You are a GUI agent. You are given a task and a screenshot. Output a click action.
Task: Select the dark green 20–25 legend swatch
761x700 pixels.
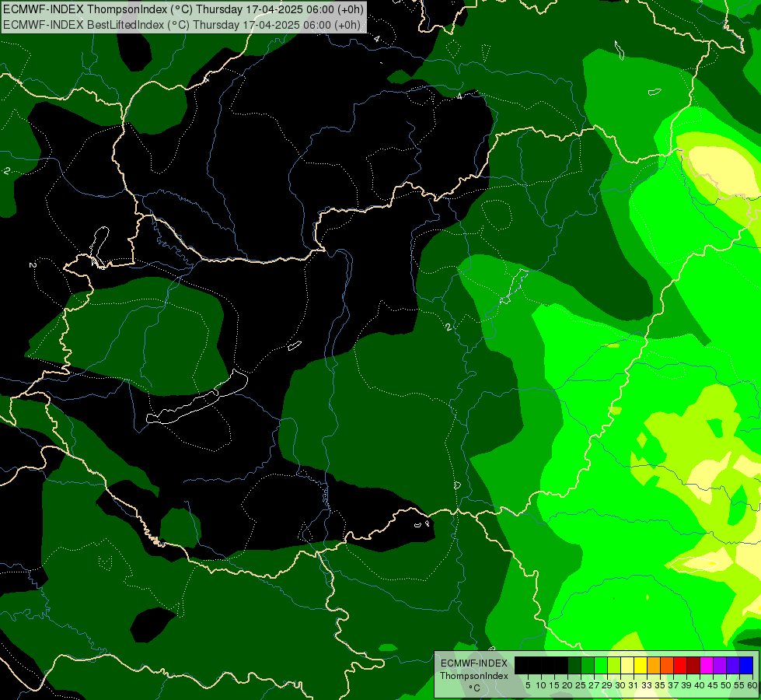pyautogui.click(x=574, y=665)
